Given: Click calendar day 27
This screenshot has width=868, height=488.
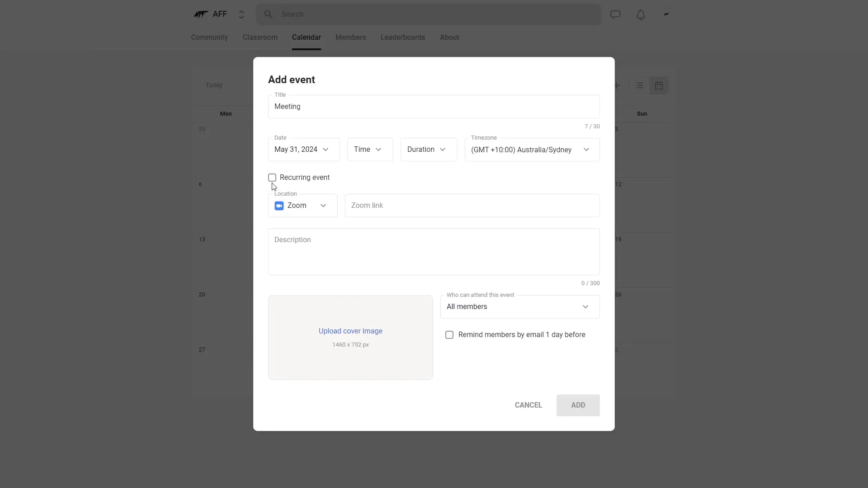Looking at the screenshot, I should (202, 350).
